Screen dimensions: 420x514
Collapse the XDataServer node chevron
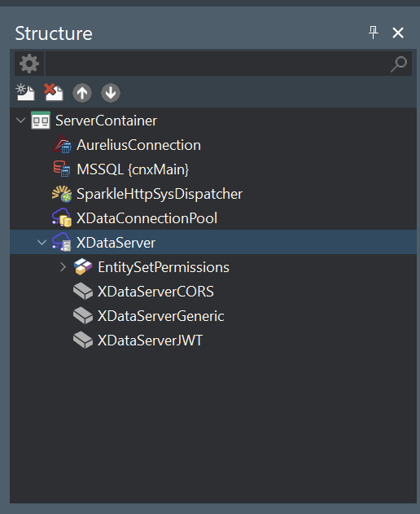[42, 242]
